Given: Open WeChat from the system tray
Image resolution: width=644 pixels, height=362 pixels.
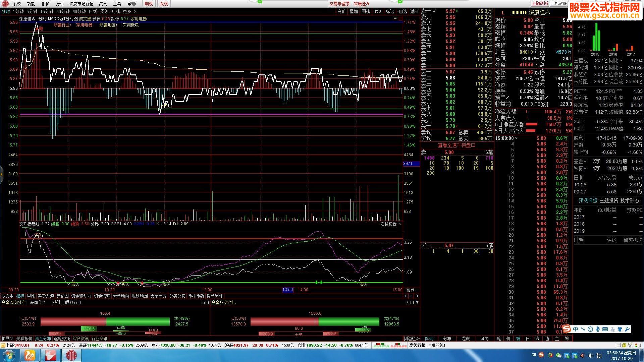Looking at the screenshot, I should pyautogui.click(x=558, y=355).
